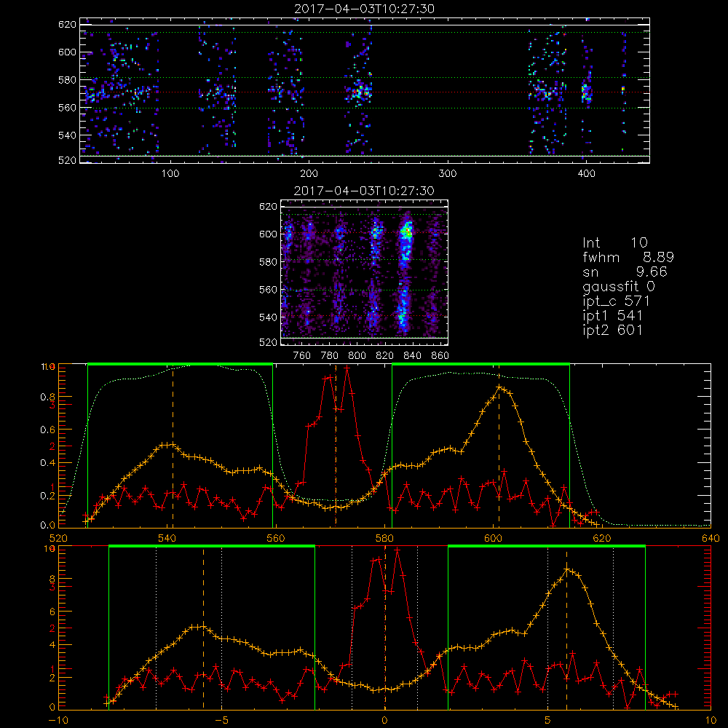This screenshot has width=728, height=728.
Task: Click x-axis tick 760 on middle image panel
Action: click(x=302, y=356)
